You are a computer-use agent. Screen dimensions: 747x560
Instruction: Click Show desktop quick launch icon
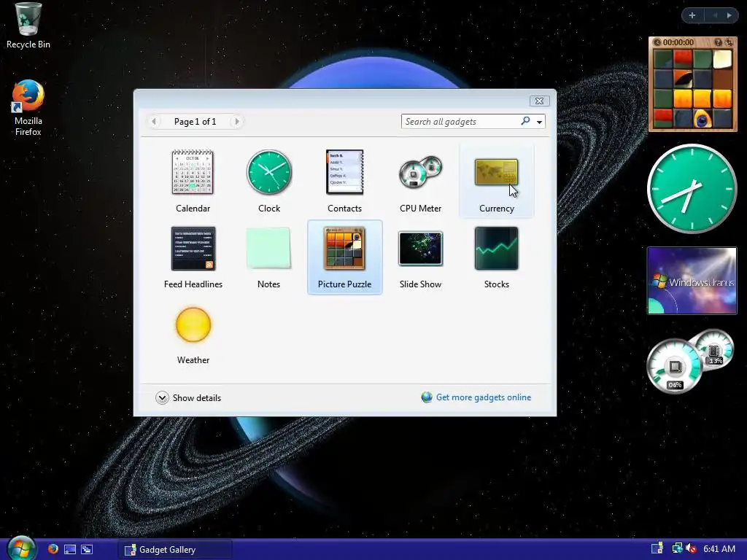click(x=70, y=549)
